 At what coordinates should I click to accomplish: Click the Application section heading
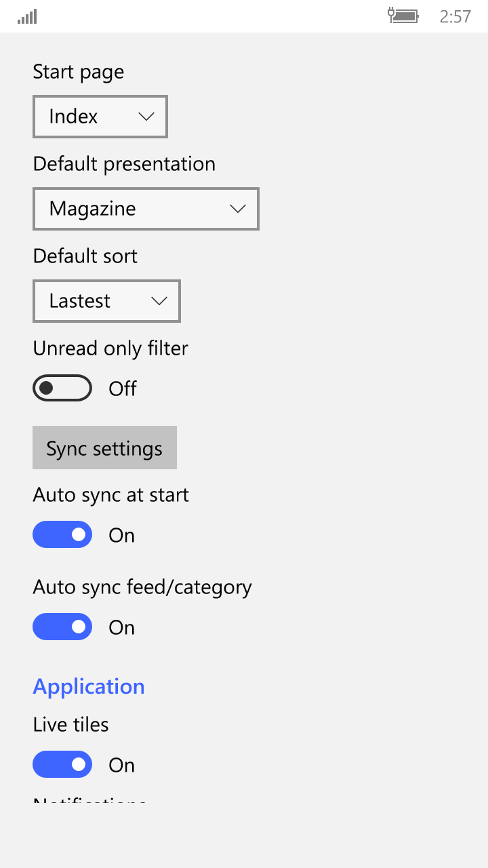click(89, 686)
